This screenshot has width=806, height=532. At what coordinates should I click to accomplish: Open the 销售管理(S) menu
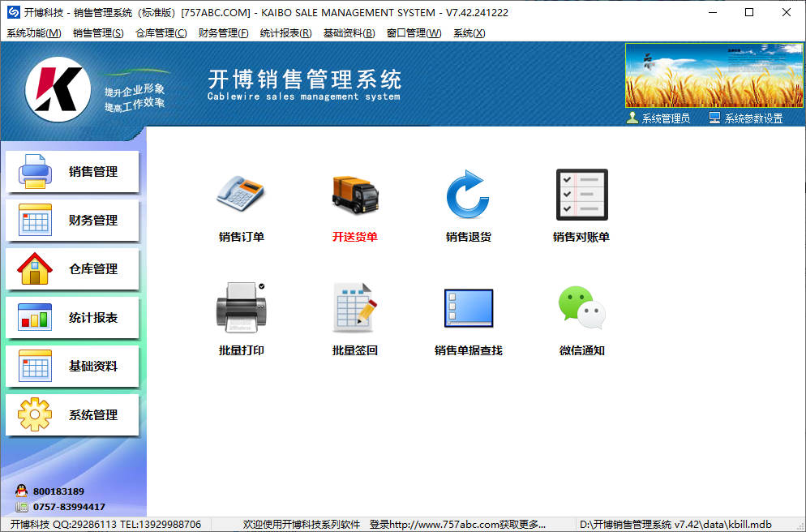[98, 33]
